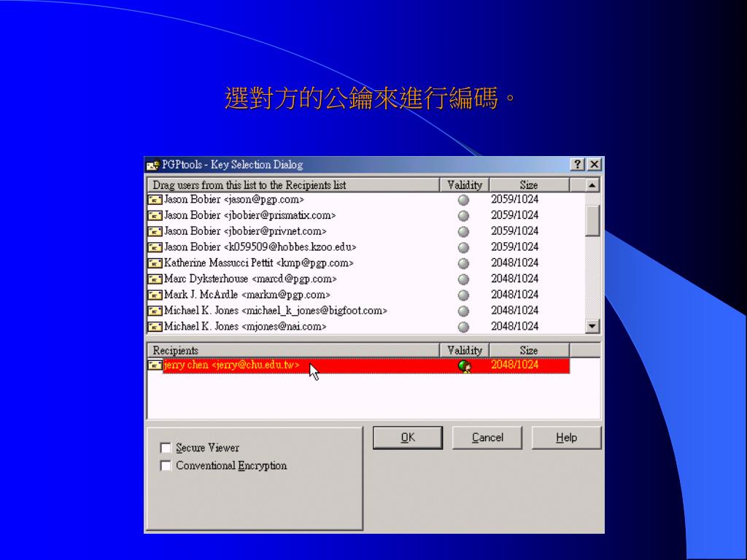Click scrollbar down arrow in user list
Viewport: 747px width, 560px height.
tap(592, 326)
